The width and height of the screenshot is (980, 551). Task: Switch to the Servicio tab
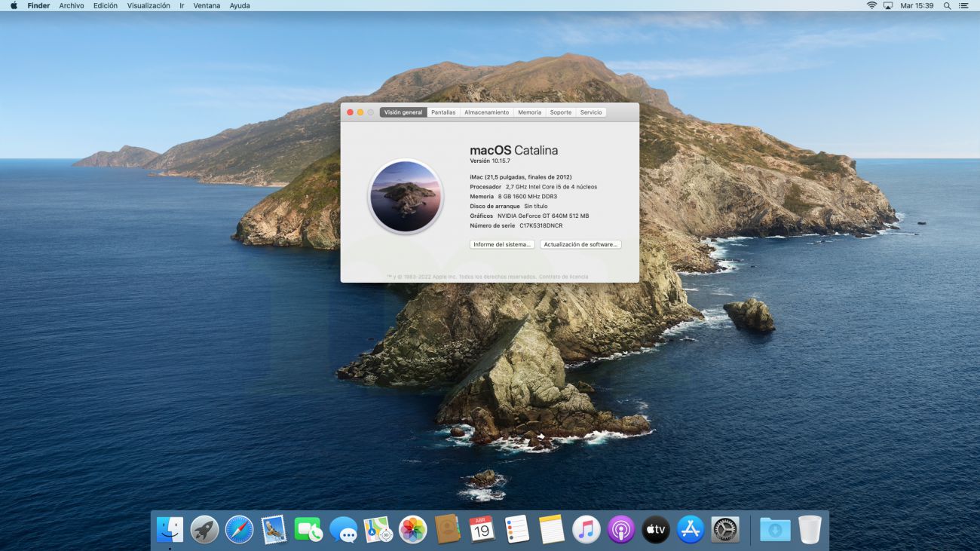[591, 112]
